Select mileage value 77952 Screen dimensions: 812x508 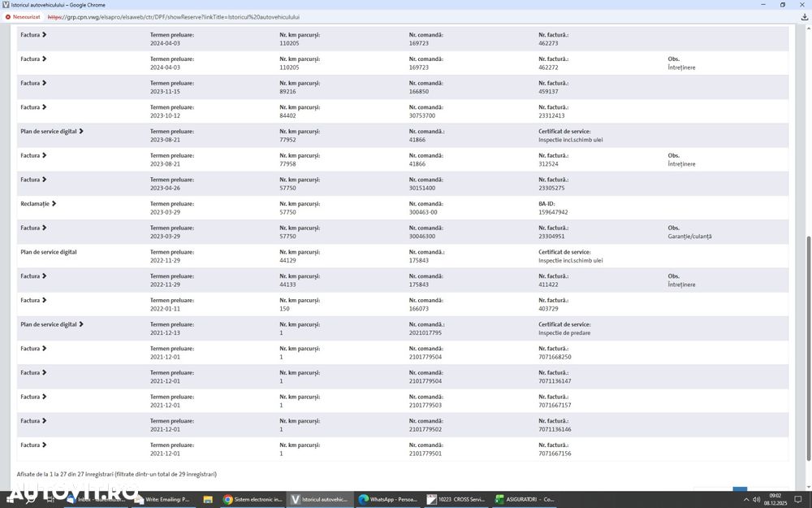pyautogui.click(x=287, y=140)
